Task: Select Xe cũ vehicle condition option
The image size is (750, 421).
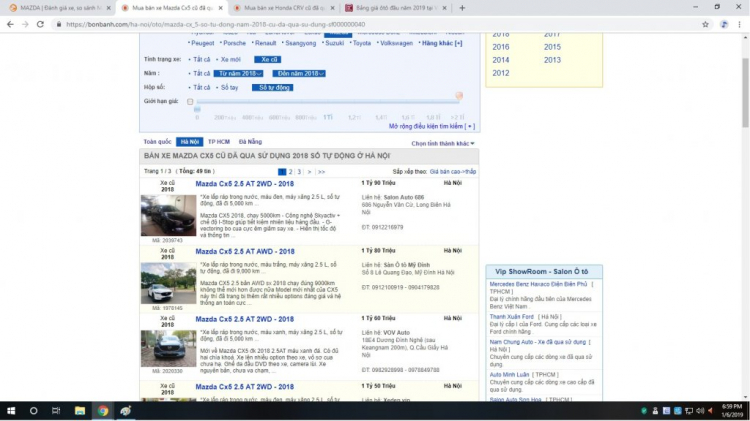Action: [x=268, y=59]
